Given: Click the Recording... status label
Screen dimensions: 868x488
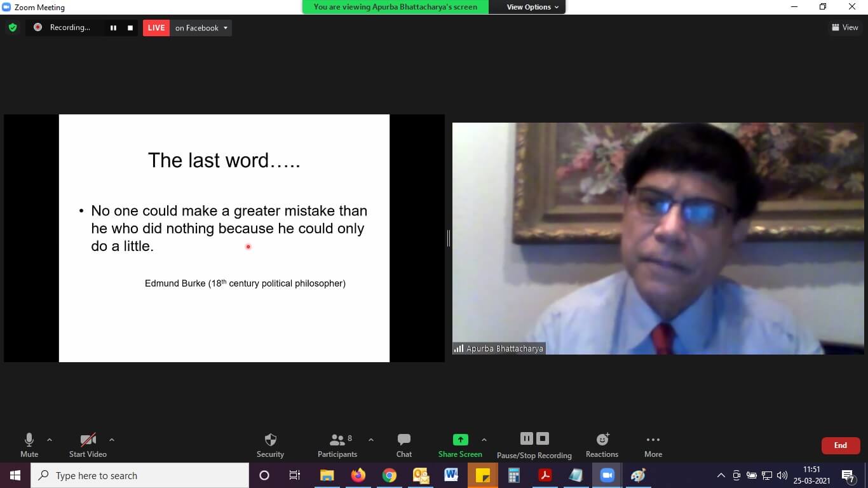Looking at the screenshot, I should pos(70,27).
